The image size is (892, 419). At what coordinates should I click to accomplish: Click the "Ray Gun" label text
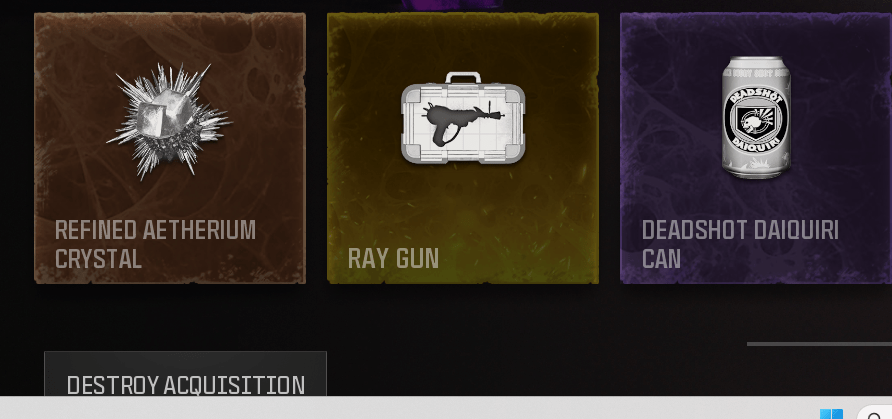393,259
